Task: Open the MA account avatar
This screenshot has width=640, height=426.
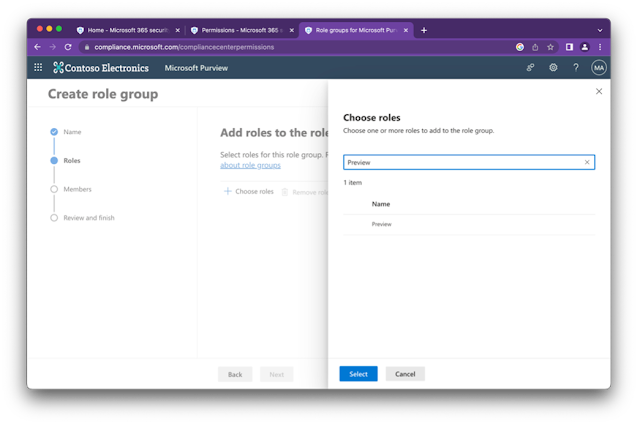Action: pos(599,68)
